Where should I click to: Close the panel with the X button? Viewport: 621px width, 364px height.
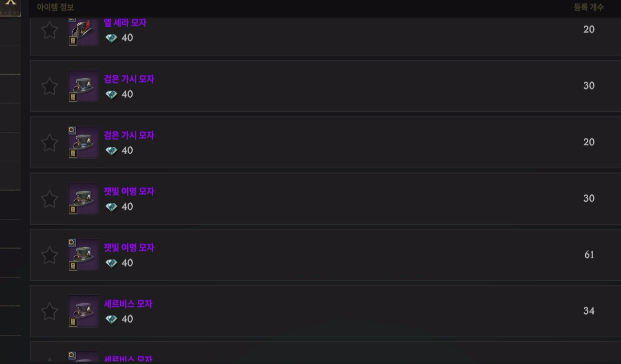pyautogui.click(x=11, y=6)
